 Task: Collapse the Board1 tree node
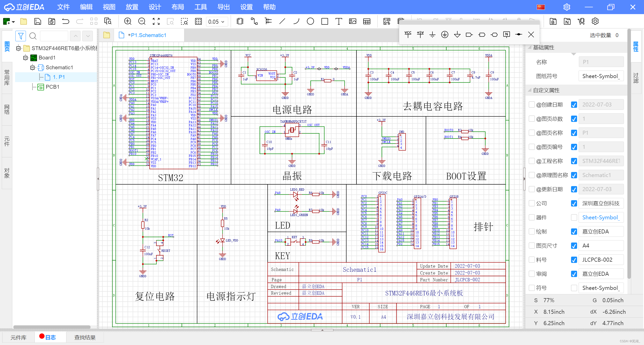click(x=25, y=58)
